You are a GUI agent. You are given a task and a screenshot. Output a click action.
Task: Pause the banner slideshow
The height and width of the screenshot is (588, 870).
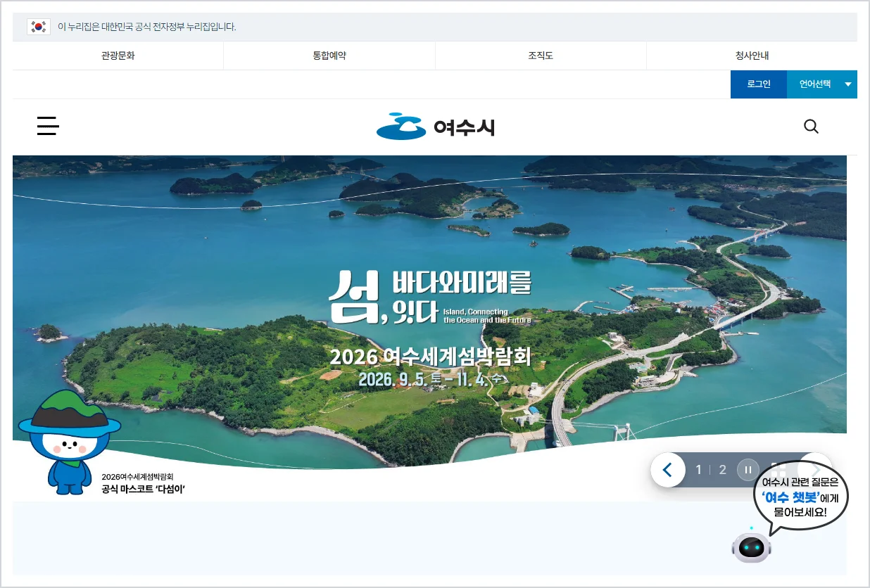748,470
